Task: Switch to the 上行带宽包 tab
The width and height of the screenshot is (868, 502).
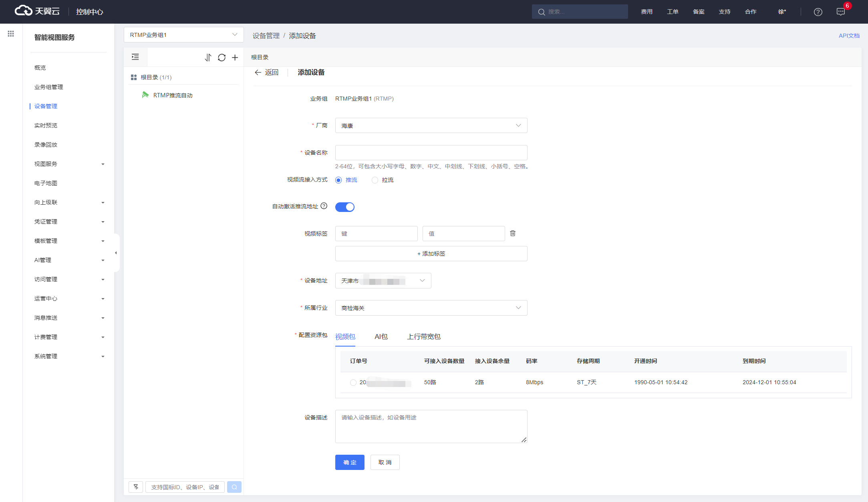Action: (424, 337)
